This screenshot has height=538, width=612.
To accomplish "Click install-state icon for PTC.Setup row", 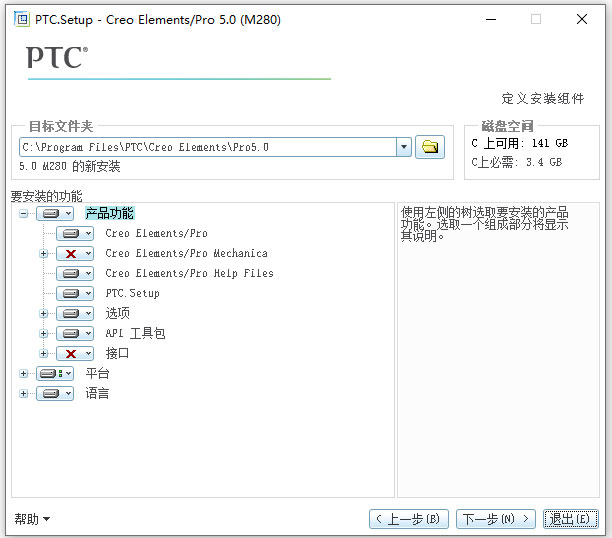I will coord(71,293).
